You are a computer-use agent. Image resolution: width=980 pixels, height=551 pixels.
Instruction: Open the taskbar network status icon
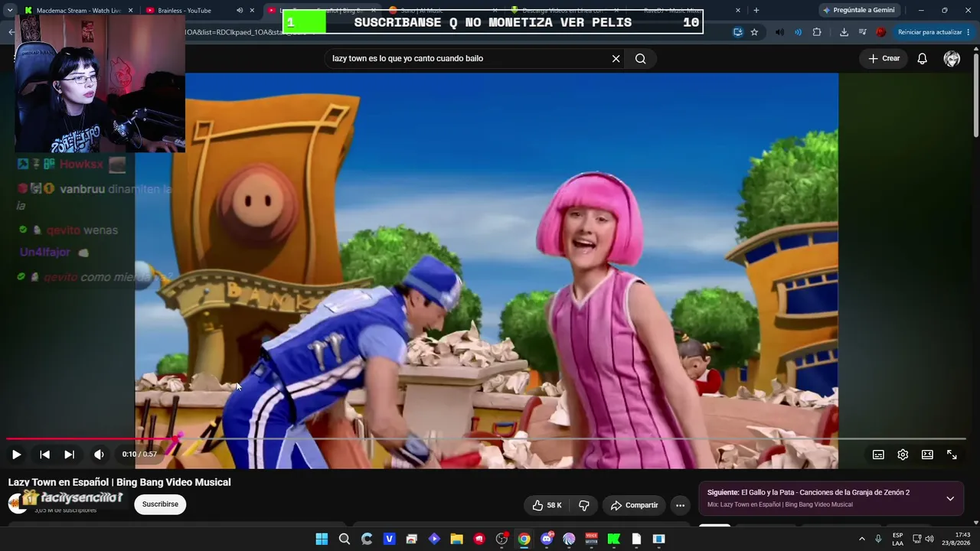[917, 539]
